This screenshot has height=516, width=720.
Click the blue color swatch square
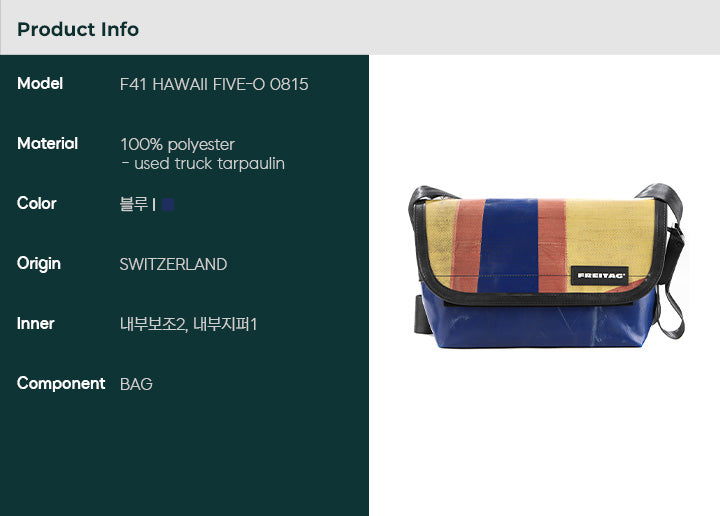point(168,204)
